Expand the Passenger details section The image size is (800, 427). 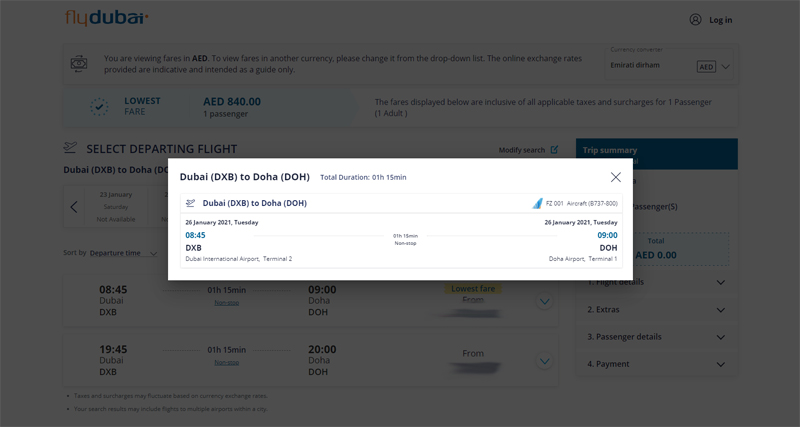721,337
